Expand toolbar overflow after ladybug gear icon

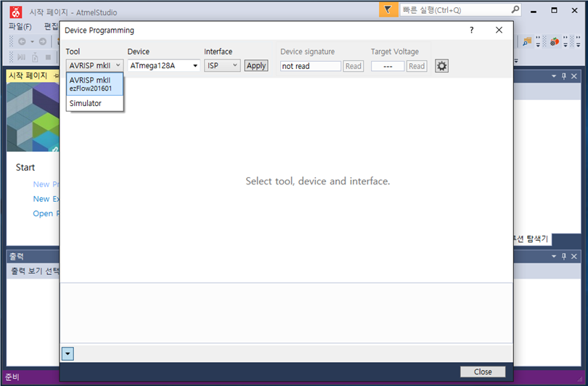[565, 41]
